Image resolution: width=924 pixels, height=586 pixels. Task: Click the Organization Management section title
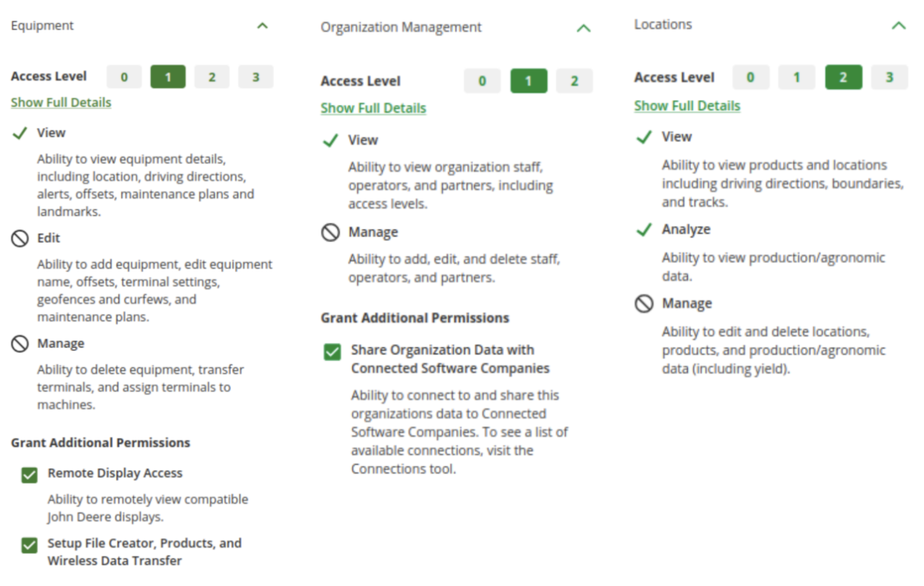click(x=401, y=27)
